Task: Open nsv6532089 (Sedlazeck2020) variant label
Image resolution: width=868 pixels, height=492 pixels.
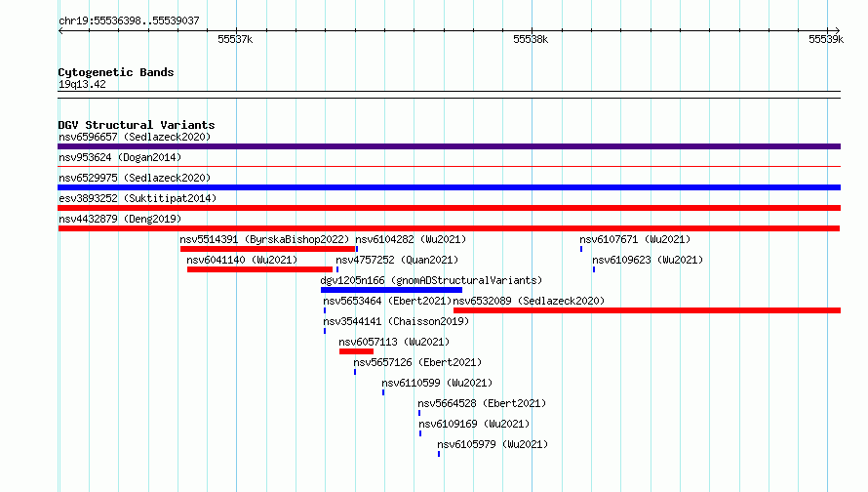Action: point(529,301)
